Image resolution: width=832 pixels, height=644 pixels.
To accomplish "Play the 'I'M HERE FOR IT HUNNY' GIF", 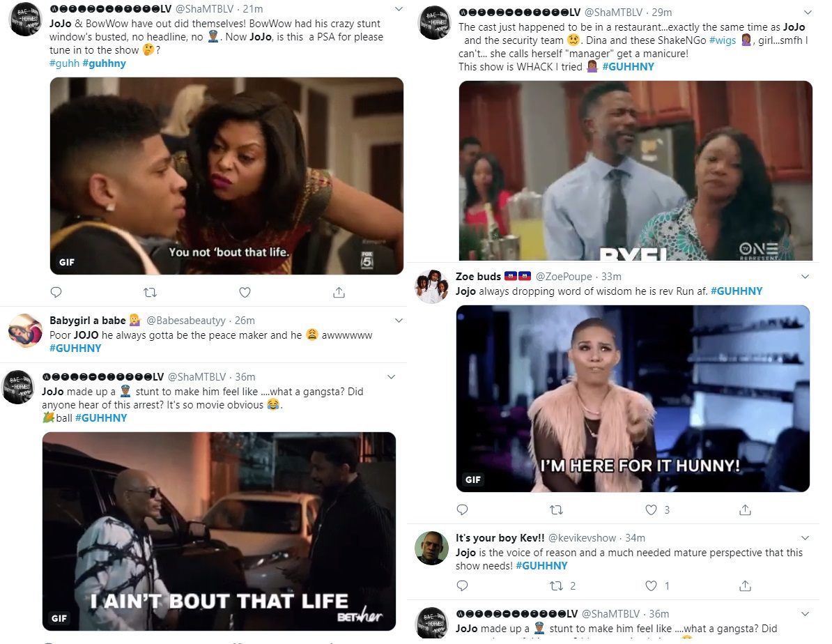I will click(x=633, y=398).
